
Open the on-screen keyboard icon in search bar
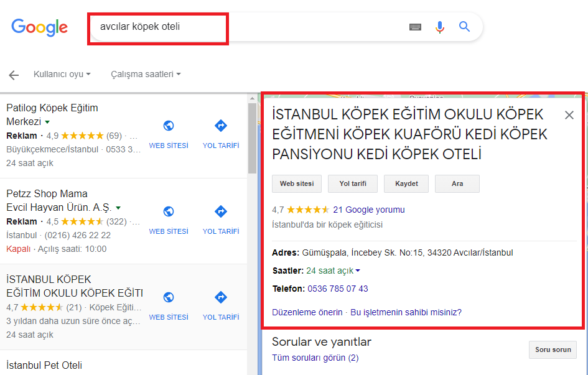click(415, 27)
